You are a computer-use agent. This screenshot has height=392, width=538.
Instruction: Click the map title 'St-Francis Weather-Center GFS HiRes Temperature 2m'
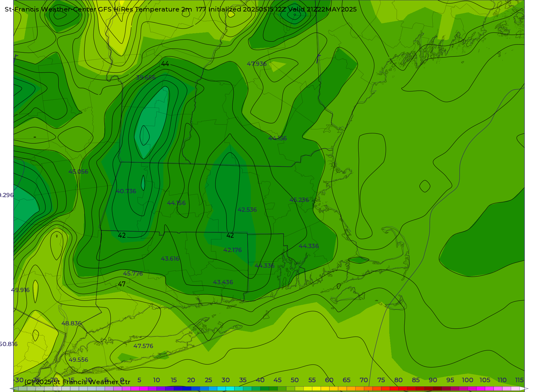point(98,10)
